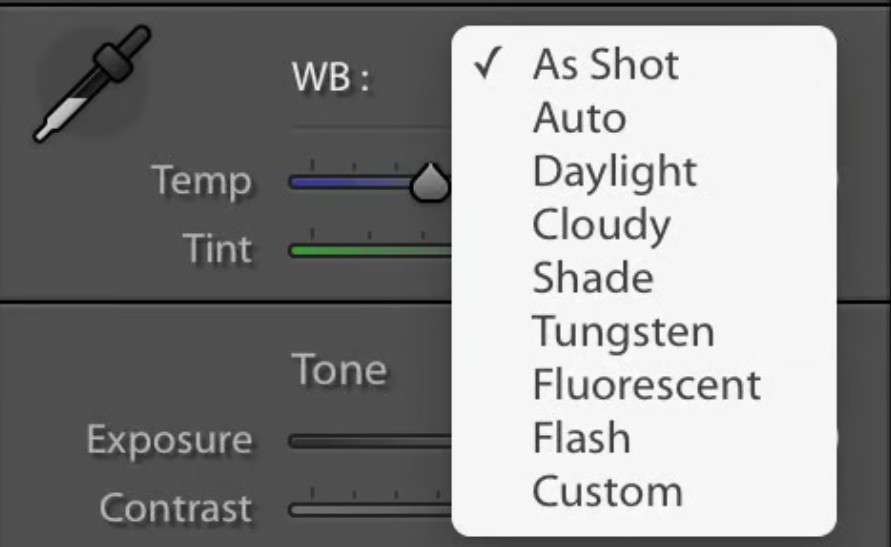Pick Daylight from the WB menu
Screen dimensions: 891x547
tap(614, 172)
